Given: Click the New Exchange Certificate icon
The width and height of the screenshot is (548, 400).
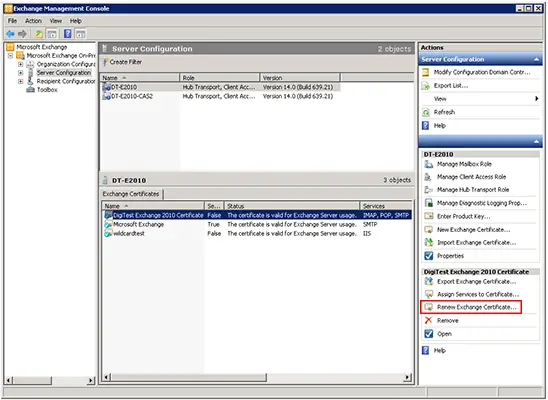Looking at the screenshot, I should pyautogui.click(x=428, y=230).
